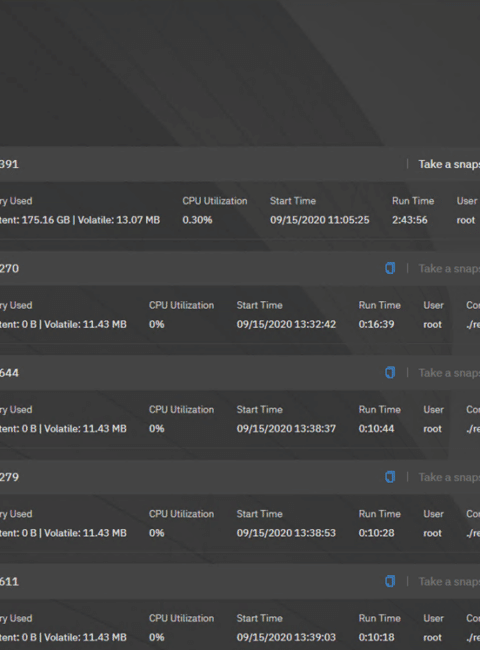Click Run Time header in row 644
Screen dimensions: 480x650
click(x=380, y=410)
